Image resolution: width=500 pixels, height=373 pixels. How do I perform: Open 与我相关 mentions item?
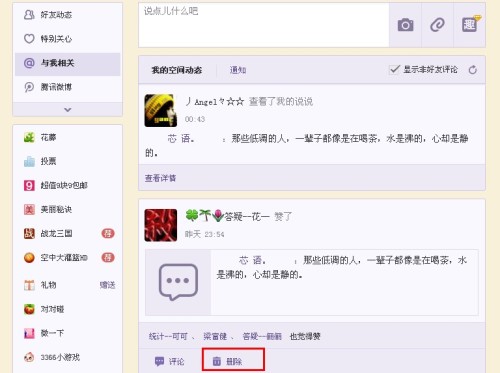click(67, 63)
